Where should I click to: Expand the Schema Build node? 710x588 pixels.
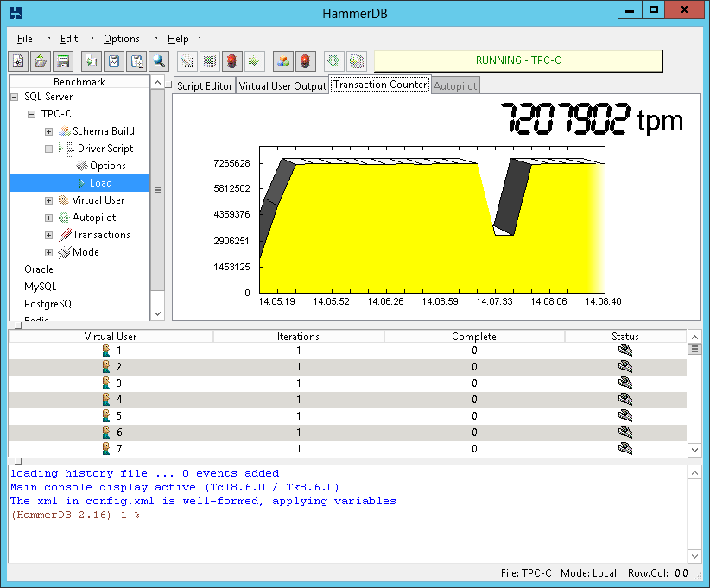pos(48,131)
